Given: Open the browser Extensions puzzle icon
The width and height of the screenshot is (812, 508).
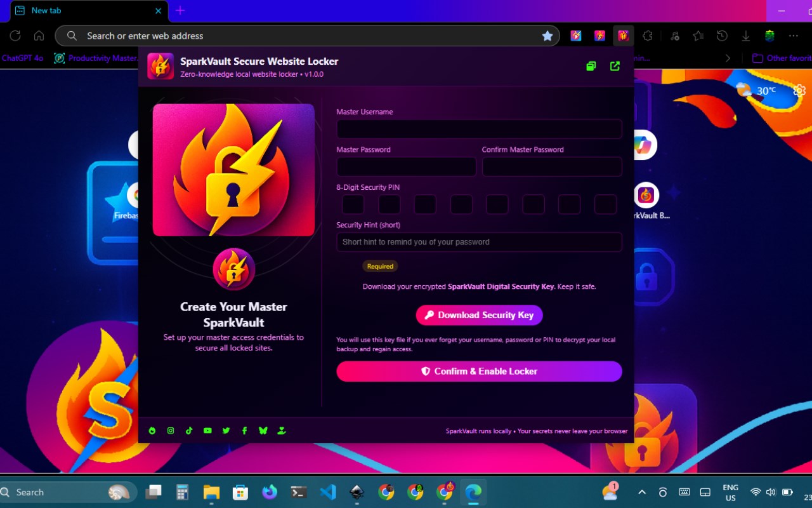Looking at the screenshot, I should coord(647,36).
